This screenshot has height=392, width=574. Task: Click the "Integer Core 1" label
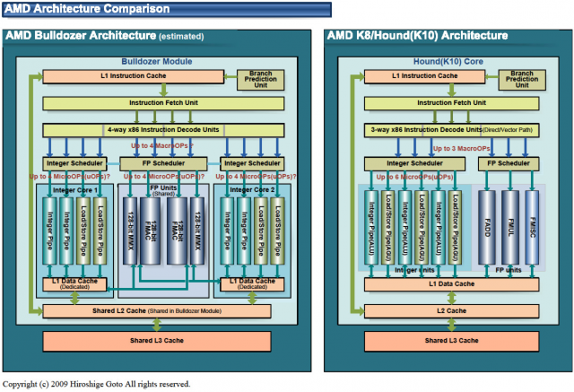(75, 190)
